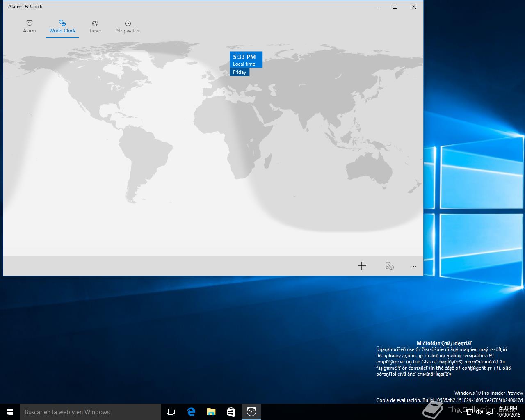Image resolution: width=525 pixels, height=420 pixels.
Task: Minimize the Alarms & Clock window
Action: point(376,7)
